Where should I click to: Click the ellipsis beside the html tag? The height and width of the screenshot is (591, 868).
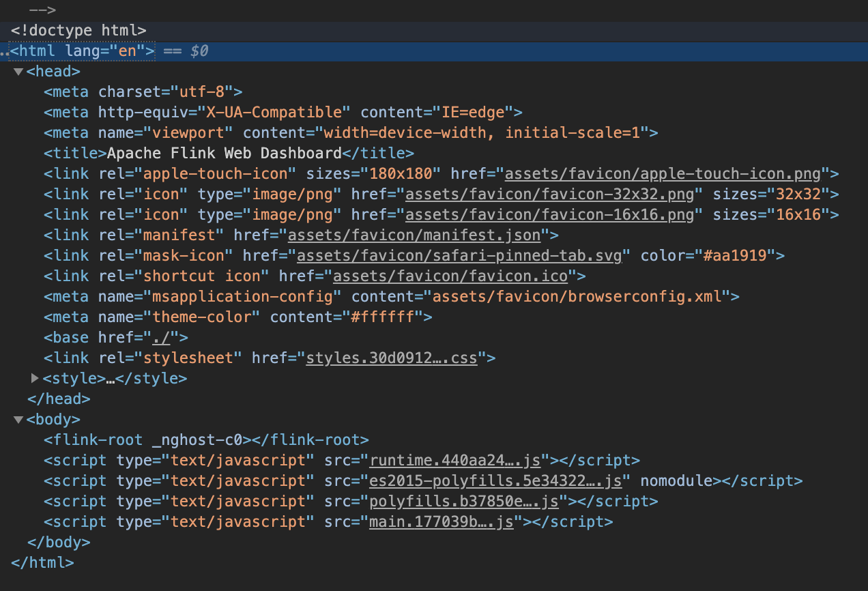point(4,51)
